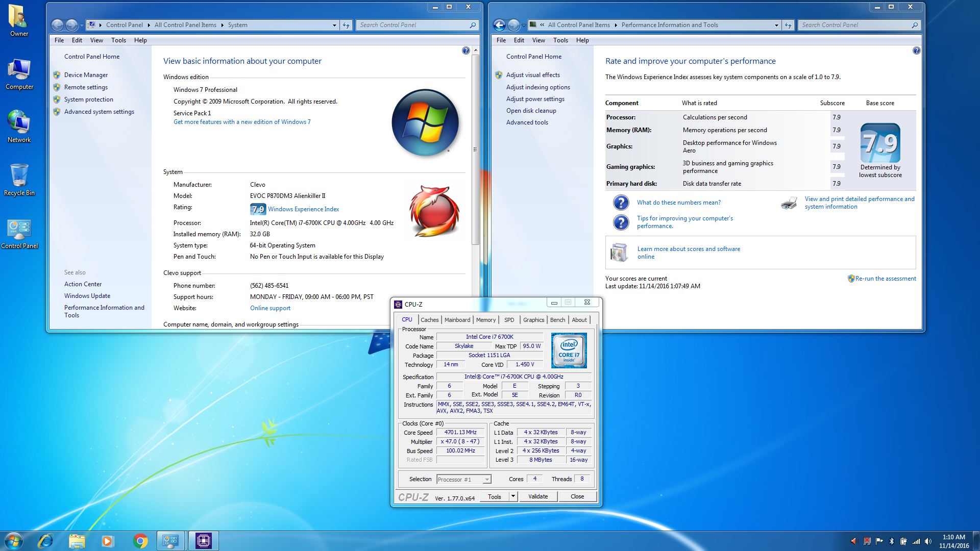
Task: Open the About tab in CPU-Z
Action: tap(579, 320)
